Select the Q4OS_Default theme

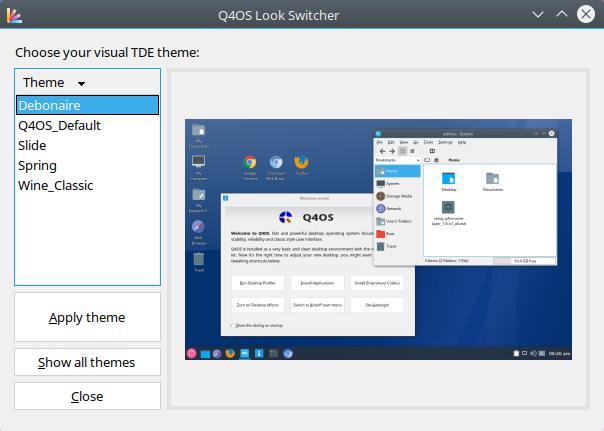pyautogui.click(x=87, y=125)
